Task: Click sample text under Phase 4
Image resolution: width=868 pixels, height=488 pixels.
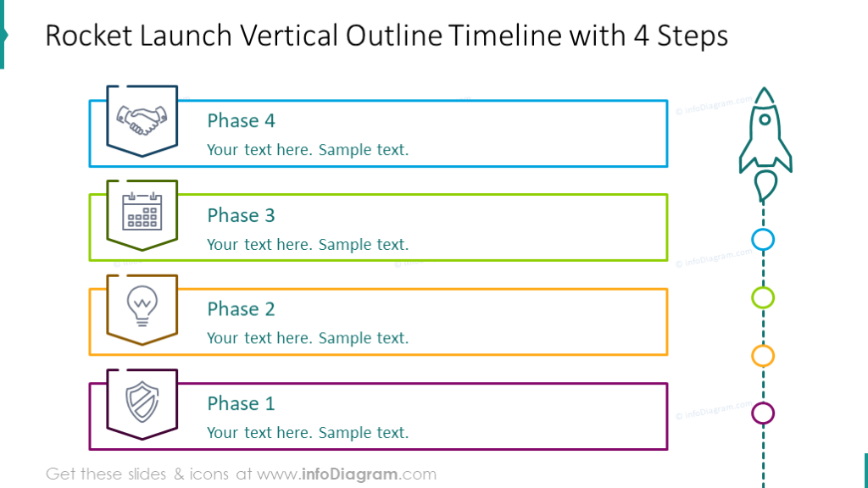Action: pyautogui.click(x=308, y=150)
